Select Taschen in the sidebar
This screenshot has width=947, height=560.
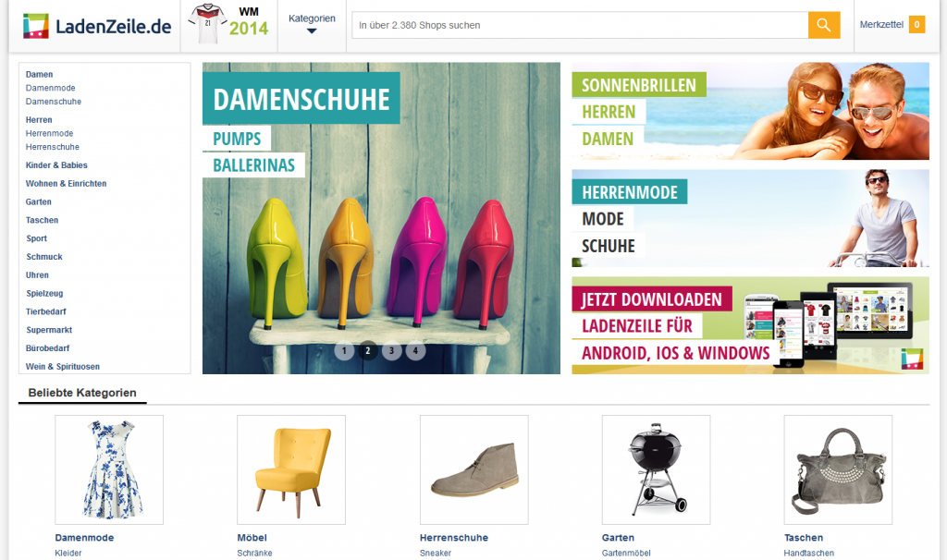pos(42,220)
